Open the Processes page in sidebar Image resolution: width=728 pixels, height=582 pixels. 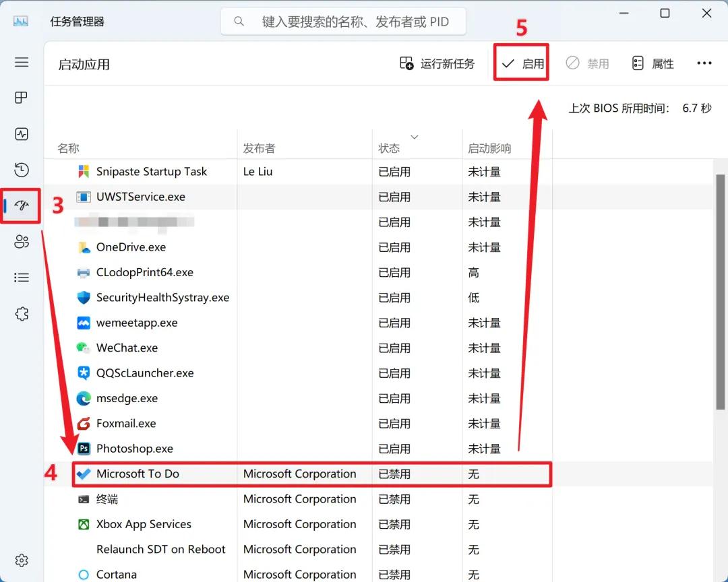[22, 98]
